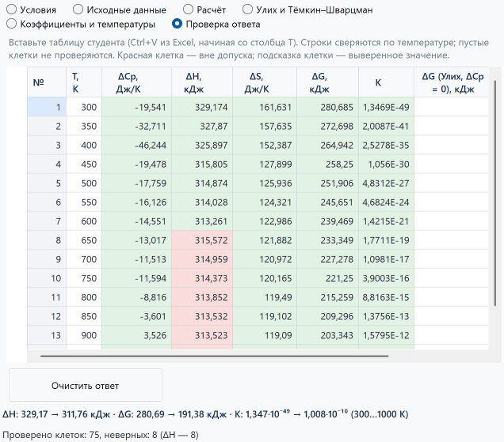Click the horizontal table scrollbar
Viewport: 504px width, 442px height.
pos(215,356)
